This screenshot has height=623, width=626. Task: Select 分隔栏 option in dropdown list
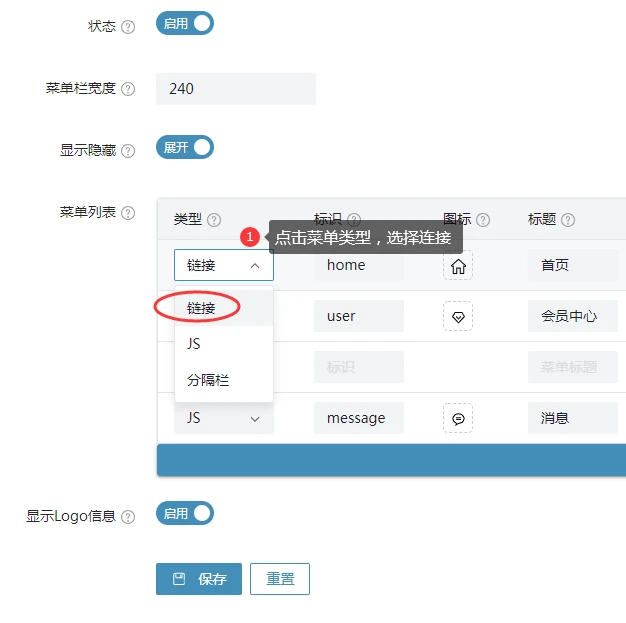(224, 380)
